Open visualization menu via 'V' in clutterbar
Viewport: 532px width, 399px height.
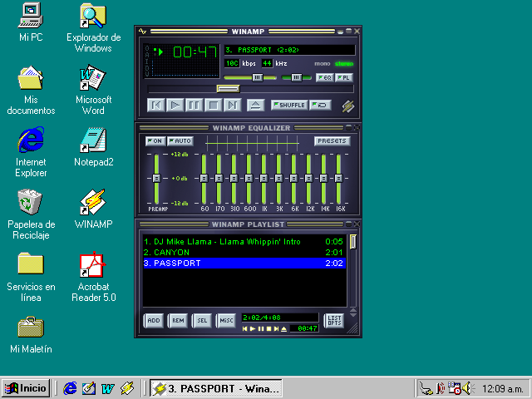click(147, 74)
